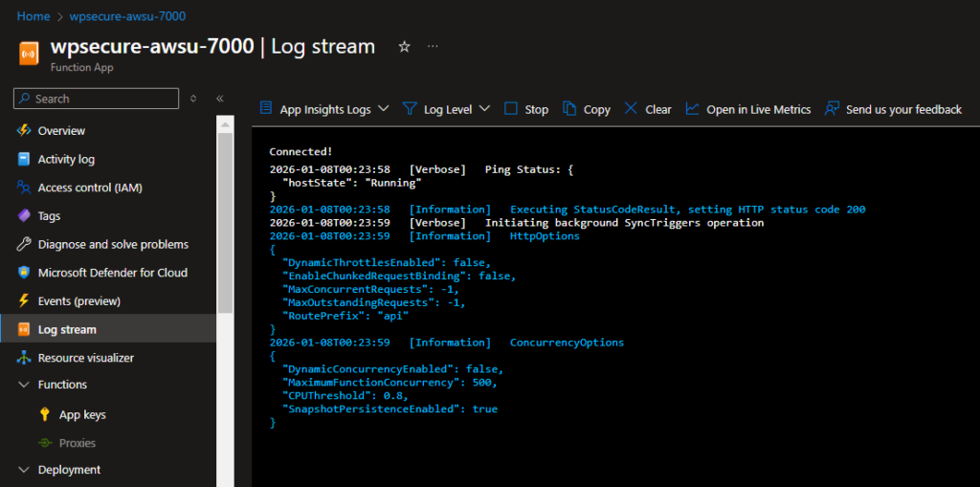
Task: Stop the log stream
Action: coord(526,109)
